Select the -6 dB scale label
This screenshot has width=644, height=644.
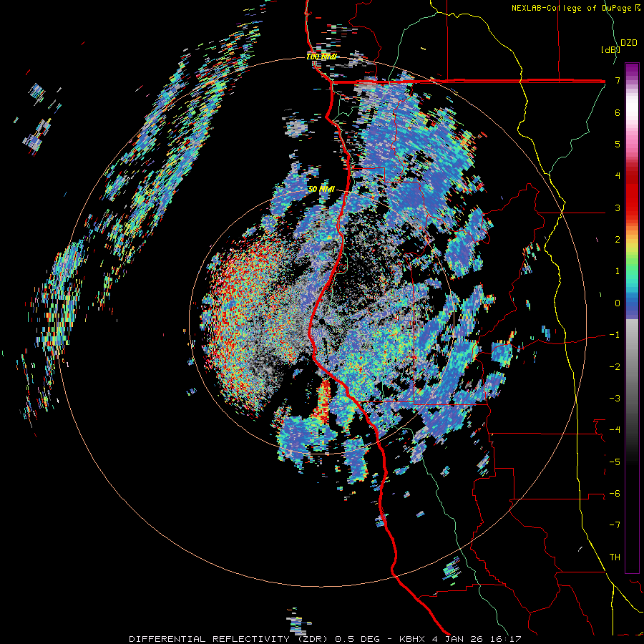tap(615, 494)
